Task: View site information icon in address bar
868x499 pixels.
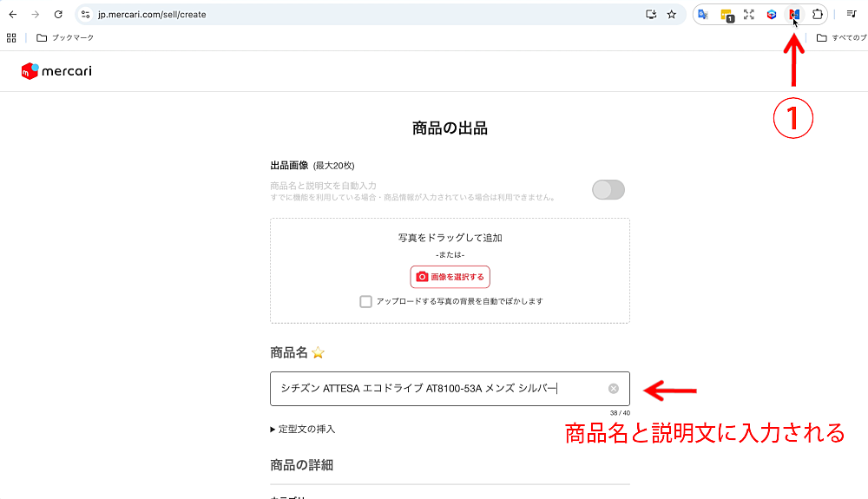Action: coord(85,15)
